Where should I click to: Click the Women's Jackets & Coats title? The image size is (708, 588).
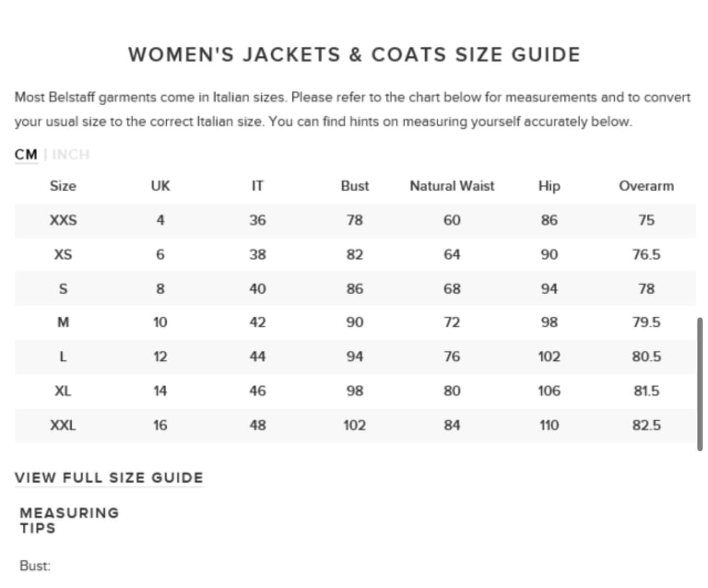(354, 55)
